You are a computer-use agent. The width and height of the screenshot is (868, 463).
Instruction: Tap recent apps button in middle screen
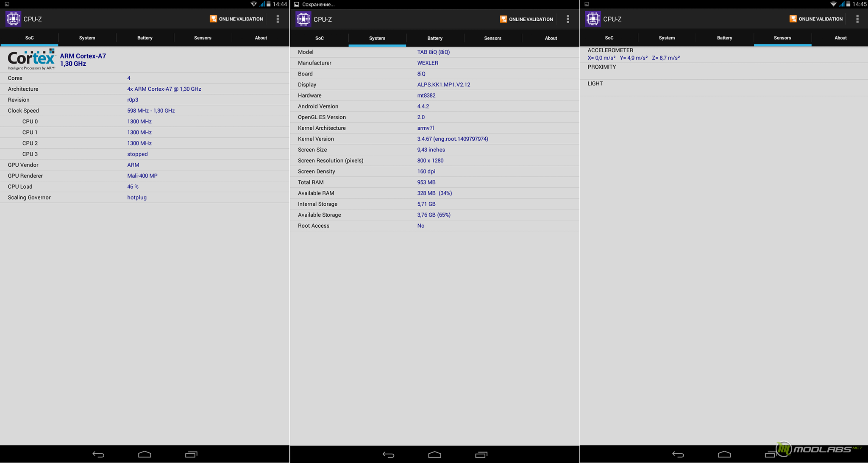(481, 455)
